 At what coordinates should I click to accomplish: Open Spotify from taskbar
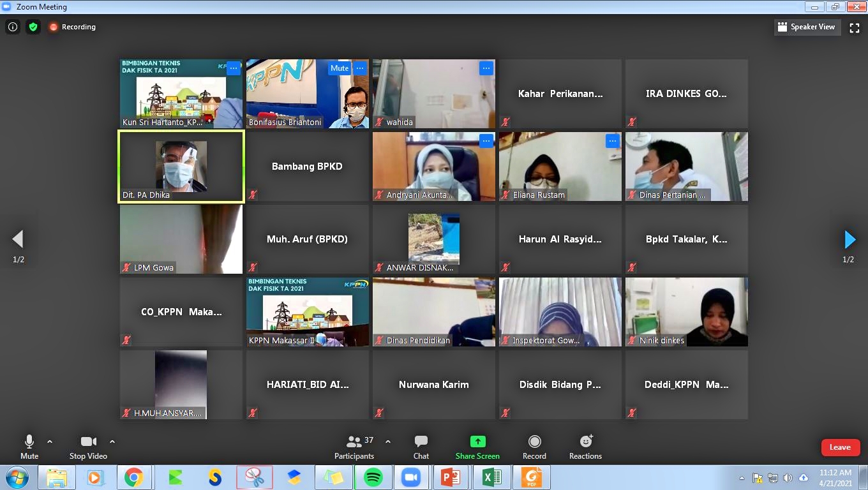tap(373, 477)
